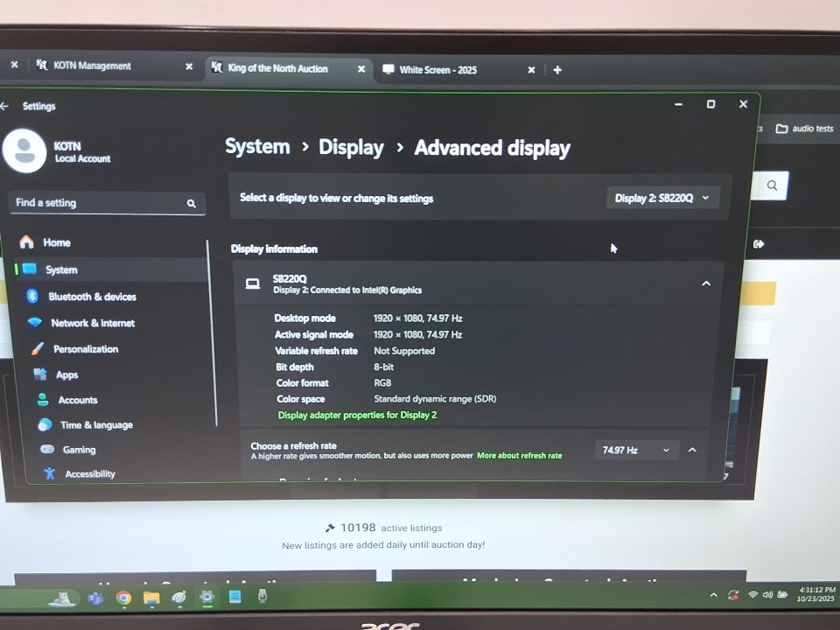Go to Network & internet settings
Screen dimensions: 840x630
coord(92,323)
